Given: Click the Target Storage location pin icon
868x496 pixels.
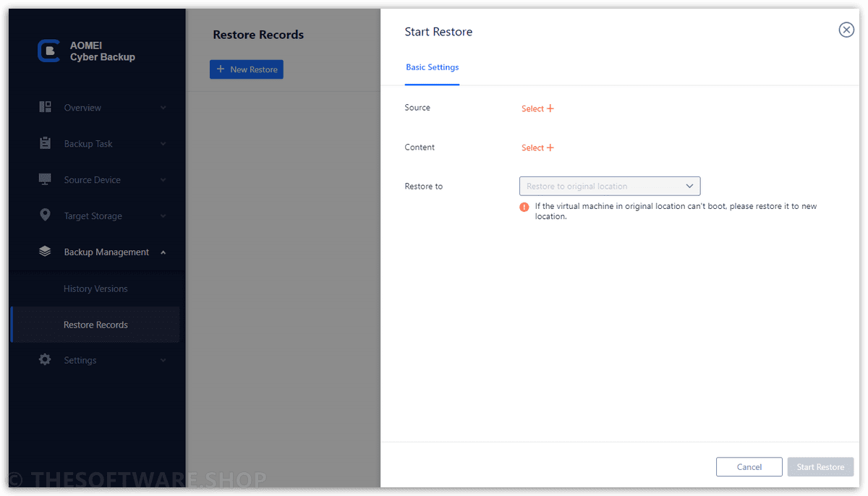Looking at the screenshot, I should click(45, 215).
